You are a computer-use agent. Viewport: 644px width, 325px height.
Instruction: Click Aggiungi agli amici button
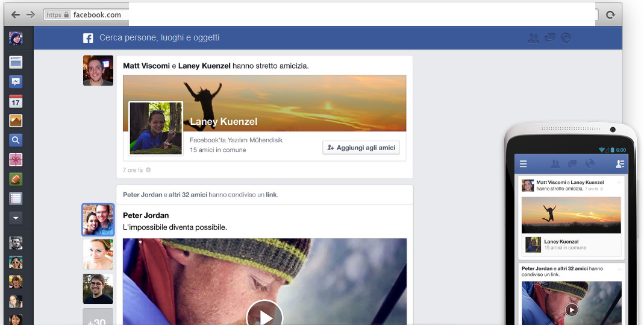[x=361, y=148]
